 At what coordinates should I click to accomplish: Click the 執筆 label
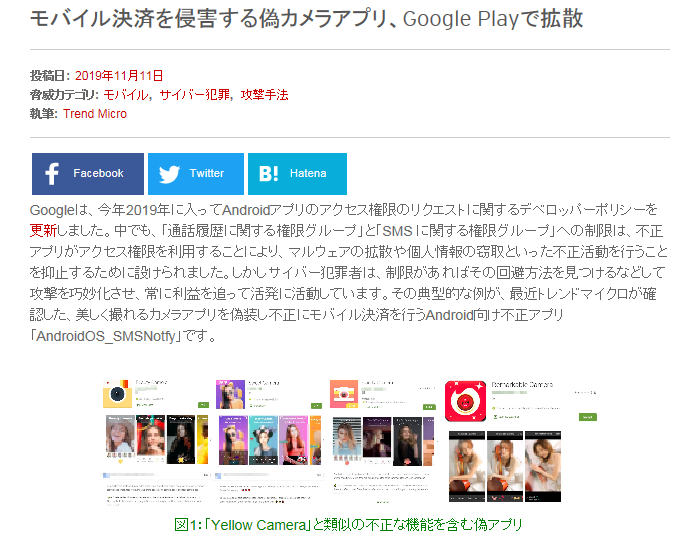43,114
